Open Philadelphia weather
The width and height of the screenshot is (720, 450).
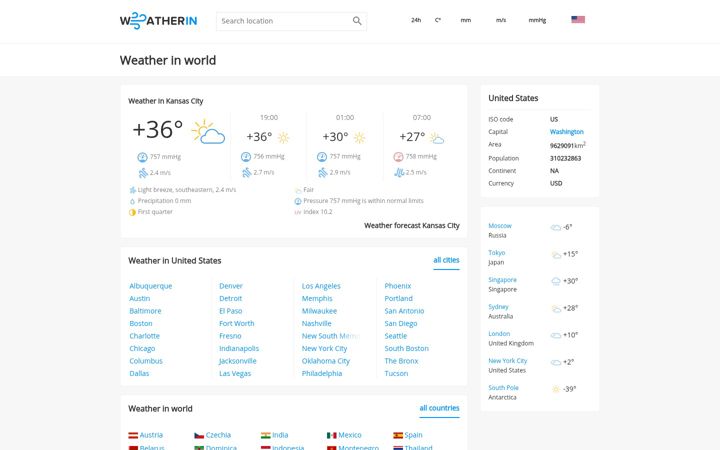pos(322,374)
